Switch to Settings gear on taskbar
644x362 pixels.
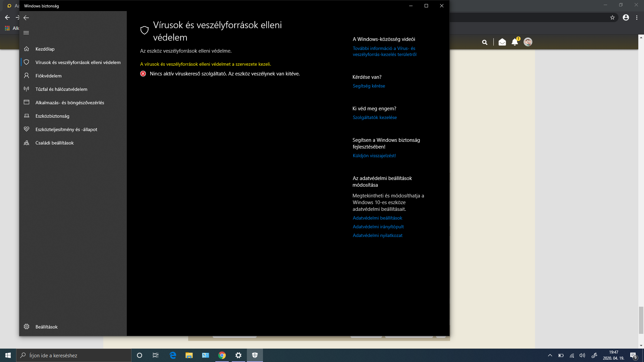pyautogui.click(x=238, y=355)
